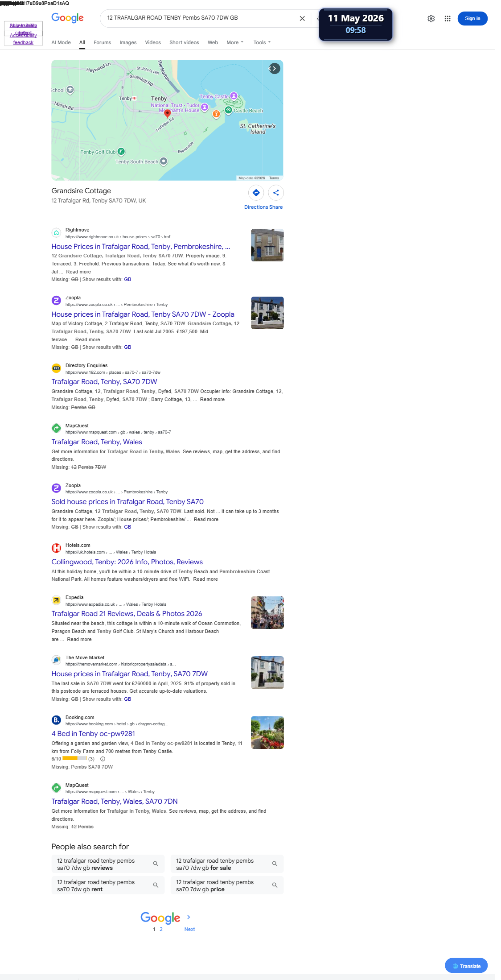501x980 pixels.
Task: Open 'Trafalgar Road, Tenby, SA70 7DW' 192.com link
Action: pos(104,381)
